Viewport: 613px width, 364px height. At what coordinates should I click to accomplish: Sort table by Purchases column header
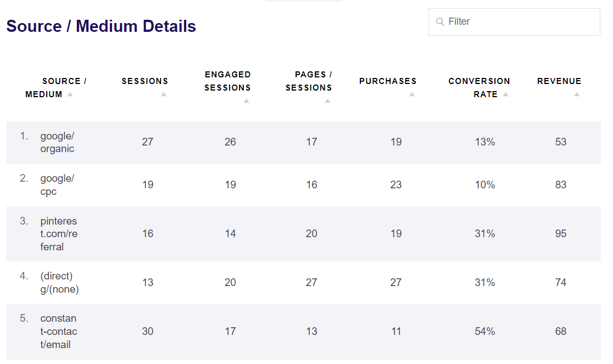(x=388, y=81)
